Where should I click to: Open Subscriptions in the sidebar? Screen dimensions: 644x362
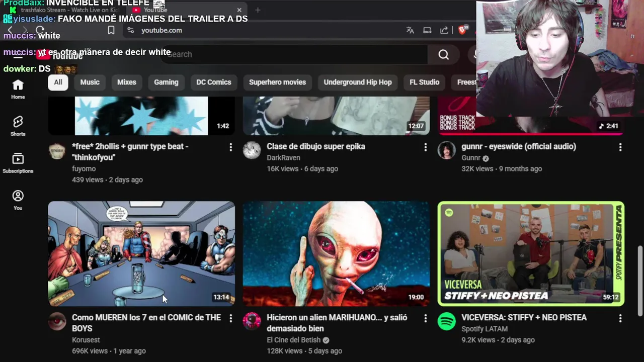18,163
